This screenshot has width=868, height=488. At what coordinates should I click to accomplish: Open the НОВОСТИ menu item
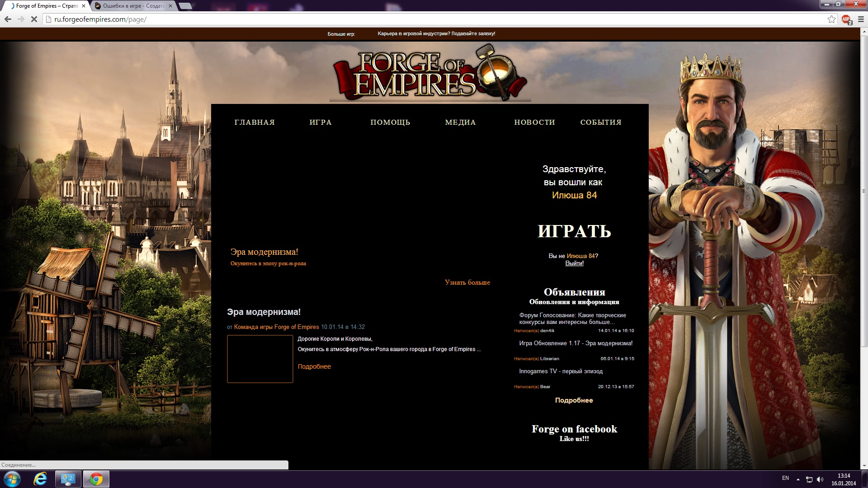[x=534, y=122]
